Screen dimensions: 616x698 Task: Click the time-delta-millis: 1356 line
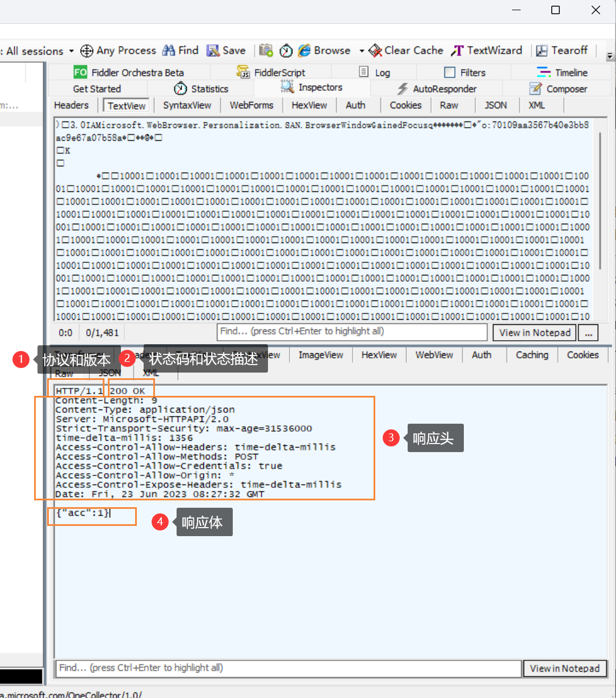coord(124,438)
